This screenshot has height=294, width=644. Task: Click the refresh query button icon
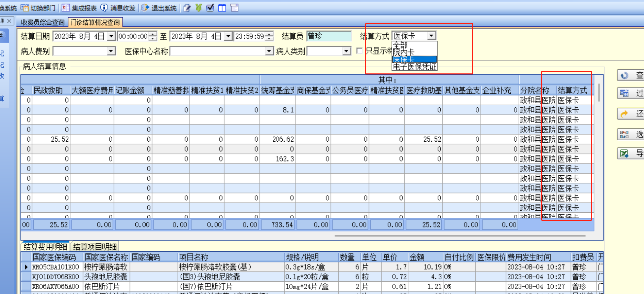point(624,75)
